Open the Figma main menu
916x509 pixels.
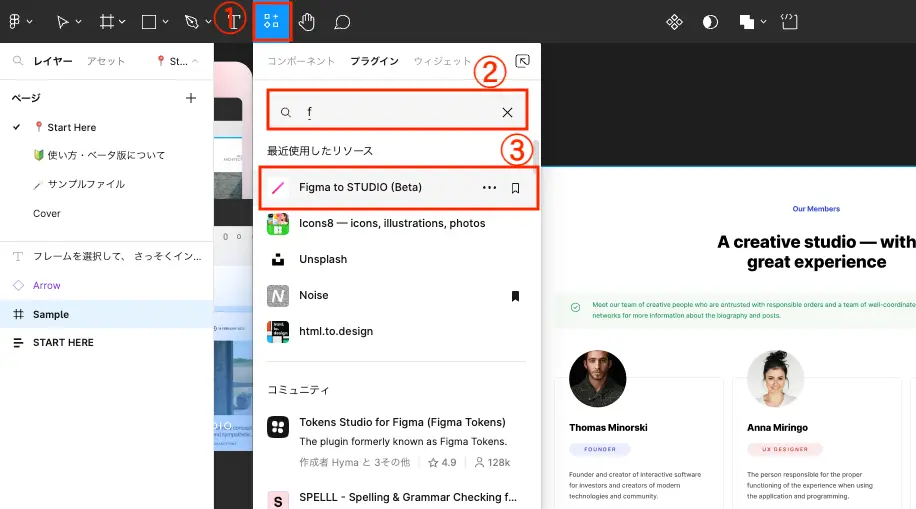[15, 22]
